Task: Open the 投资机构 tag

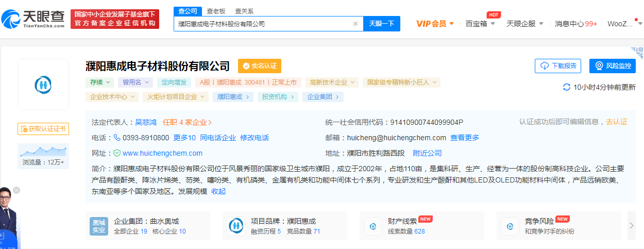Action: (x=278, y=96)
